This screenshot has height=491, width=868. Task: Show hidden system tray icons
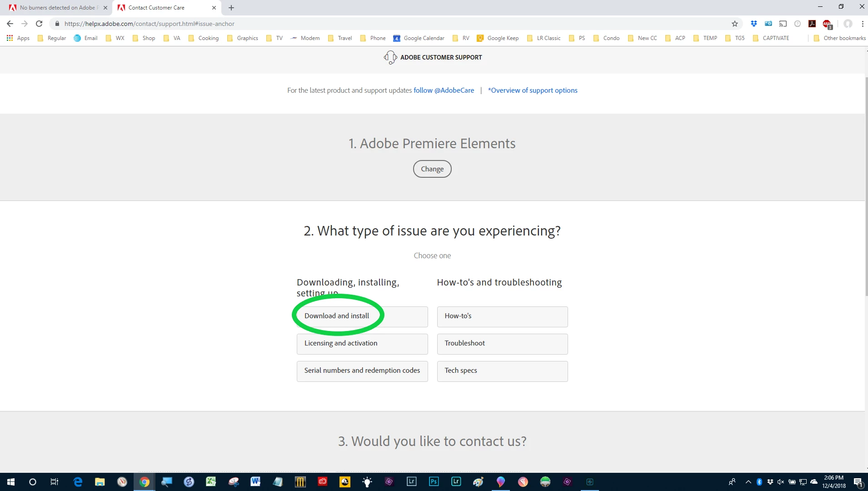(748, 482)
